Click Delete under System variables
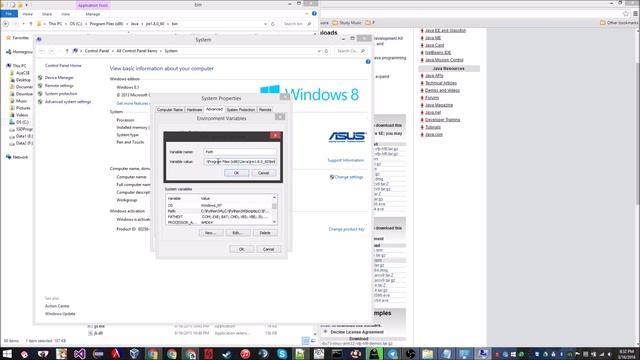This screenshot has height=360, width=640. 265,233
